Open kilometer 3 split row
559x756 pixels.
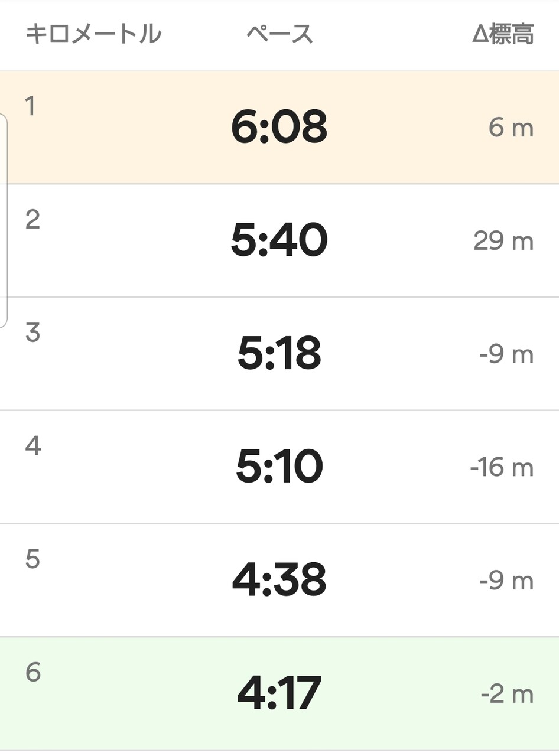(279, 354)
